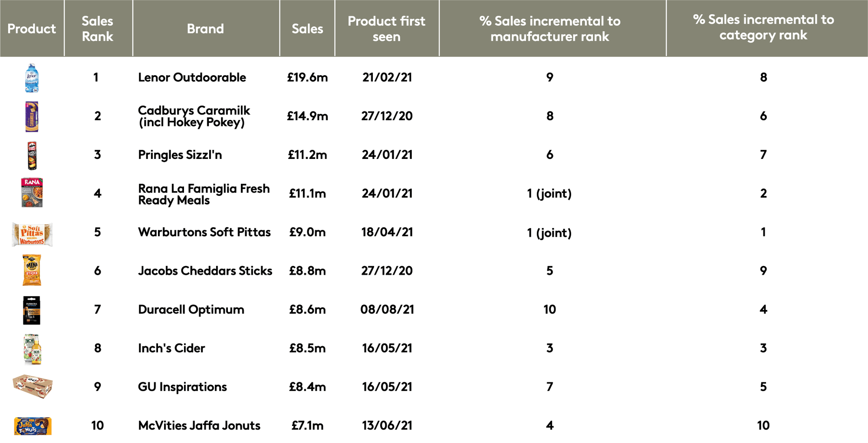Select the Sales column header
This screenshot has height=443, width=868.
(307, 29)
